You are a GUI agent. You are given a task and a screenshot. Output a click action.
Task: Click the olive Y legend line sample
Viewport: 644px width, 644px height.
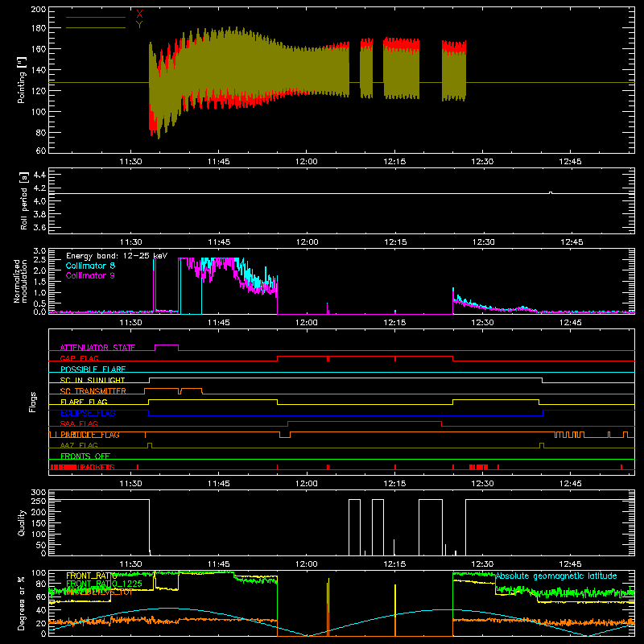click(96, 27)
